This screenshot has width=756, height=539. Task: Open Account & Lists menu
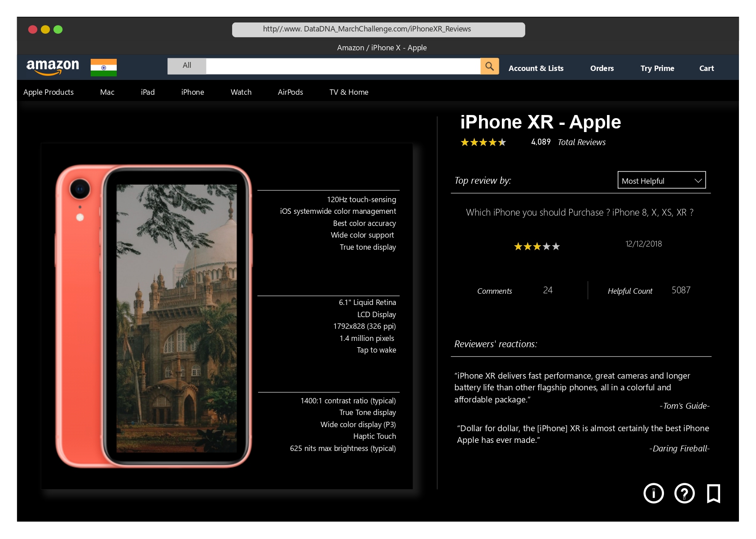coord(536,68)
